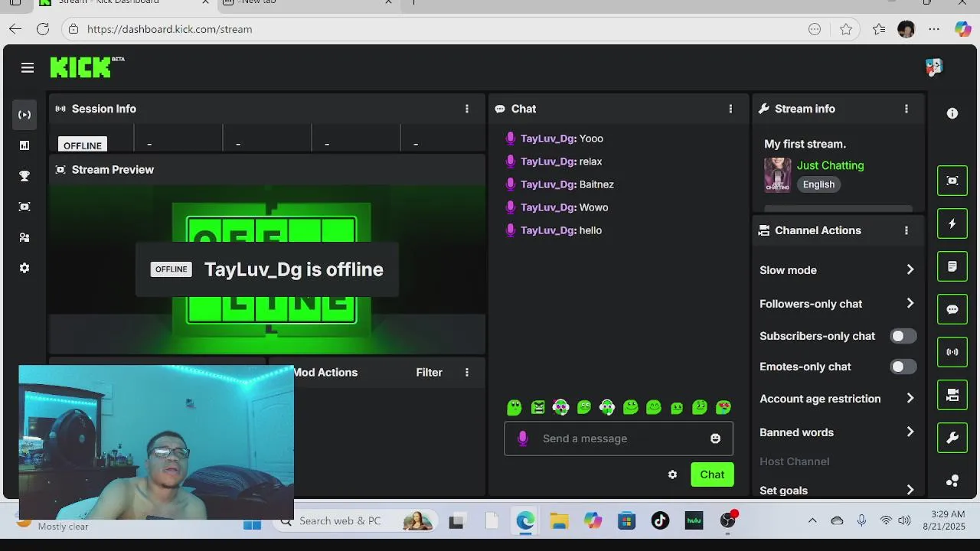Click the browser refresh button

click(43, 29)
